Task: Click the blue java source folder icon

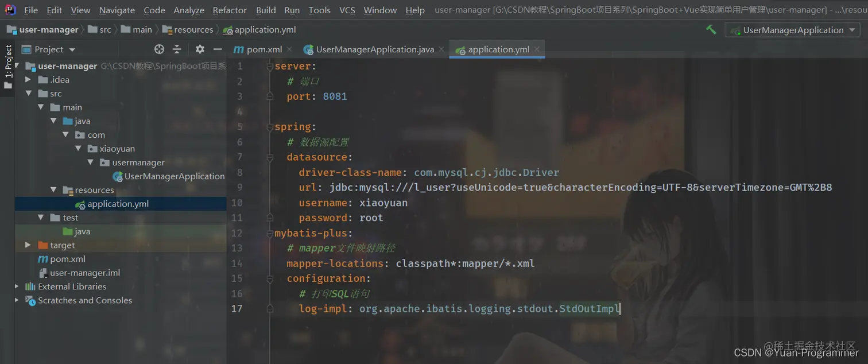Action: pos(67,121)
